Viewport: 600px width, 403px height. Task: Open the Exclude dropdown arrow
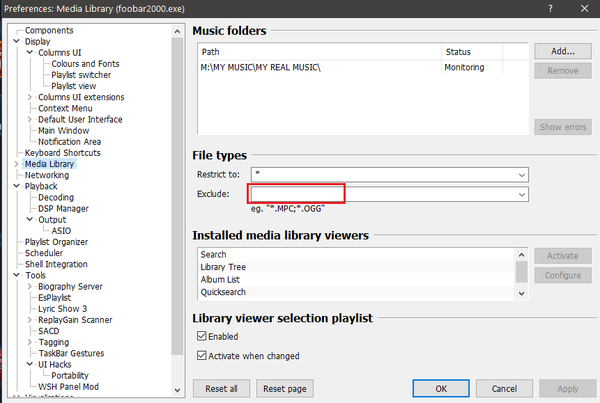click(522, 193)
